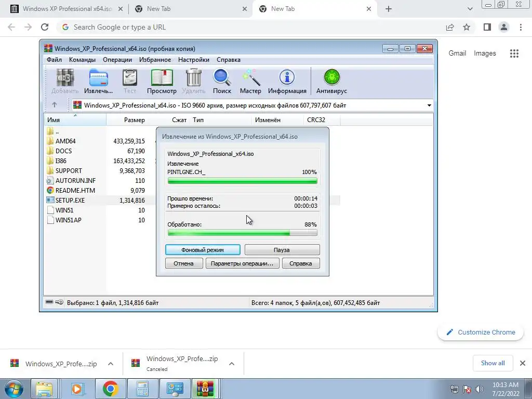Select the parent ".." folder entry
The image size is (532, 399).
click(52, 131)
